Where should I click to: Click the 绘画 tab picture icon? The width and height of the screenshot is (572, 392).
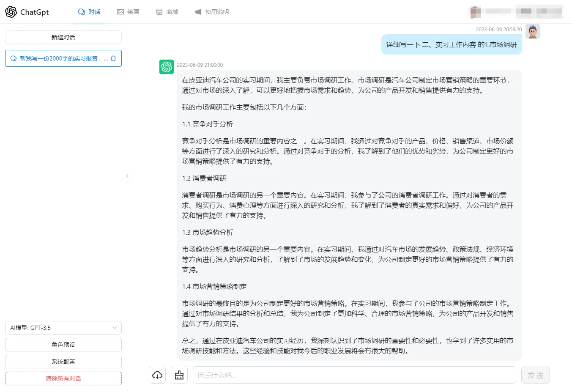point(120,12)
